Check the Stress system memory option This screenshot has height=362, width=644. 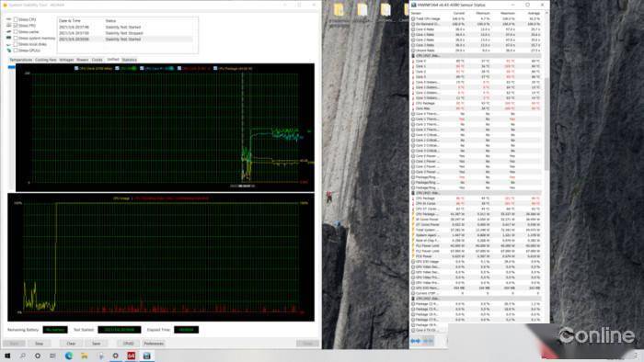[16, 38]
